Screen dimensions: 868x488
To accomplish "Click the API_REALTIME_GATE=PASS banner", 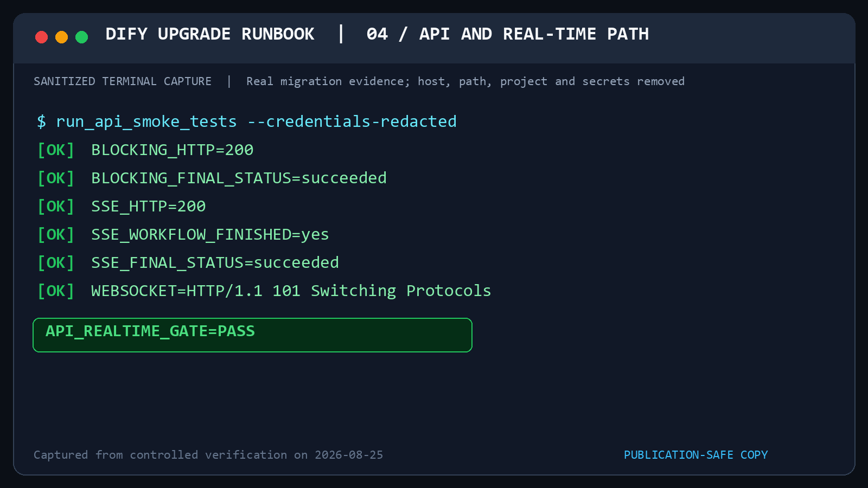I will 252,335.
